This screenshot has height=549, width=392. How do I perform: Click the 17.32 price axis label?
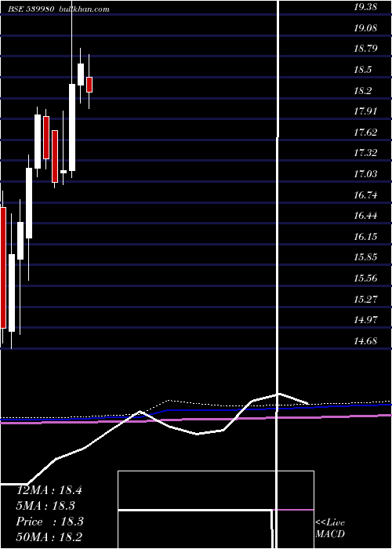(x=365, y=153)
